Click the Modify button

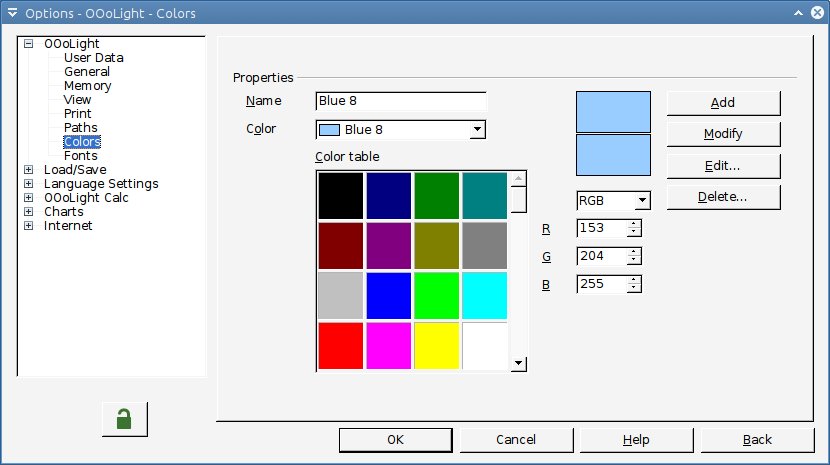tap(723, 134)
